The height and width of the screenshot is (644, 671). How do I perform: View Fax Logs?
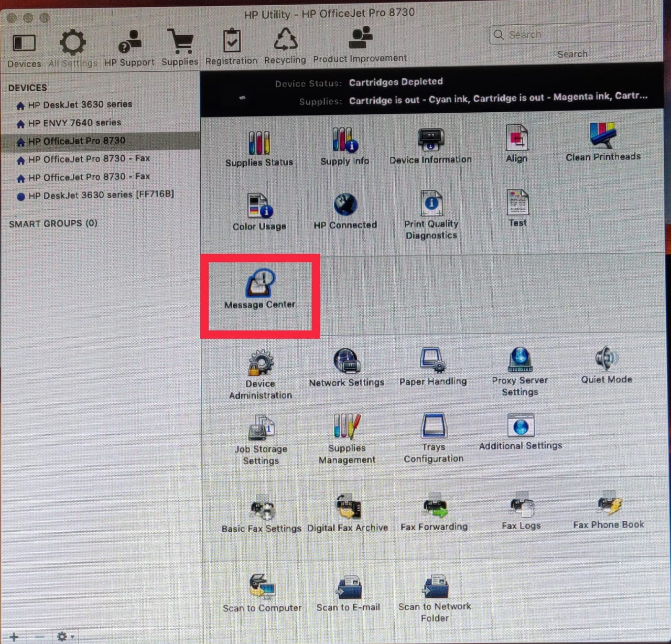click(521, 511)
